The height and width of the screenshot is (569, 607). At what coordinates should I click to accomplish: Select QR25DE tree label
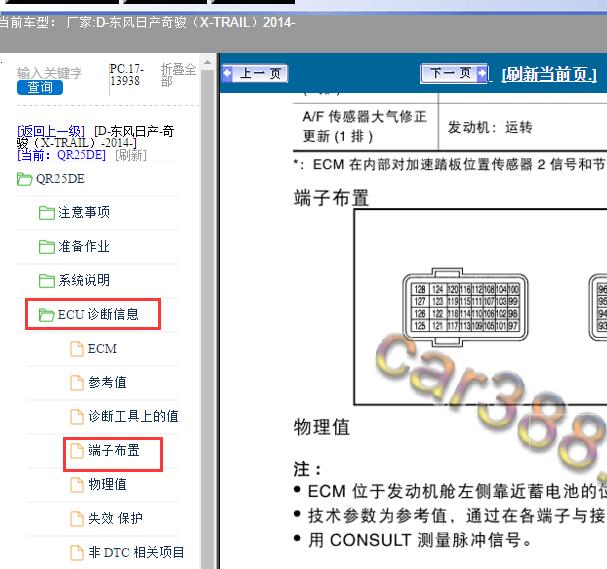coord(60,179)
